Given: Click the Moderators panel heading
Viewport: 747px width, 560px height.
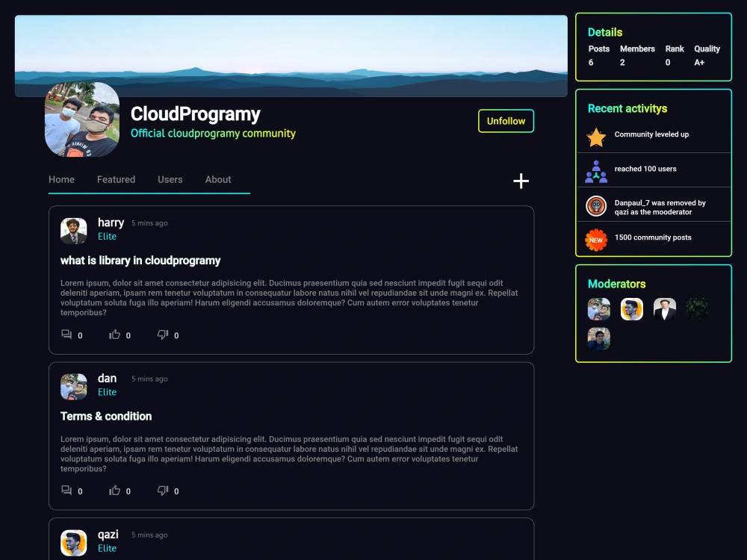Looking at the screenshot, I should point(617,284).
